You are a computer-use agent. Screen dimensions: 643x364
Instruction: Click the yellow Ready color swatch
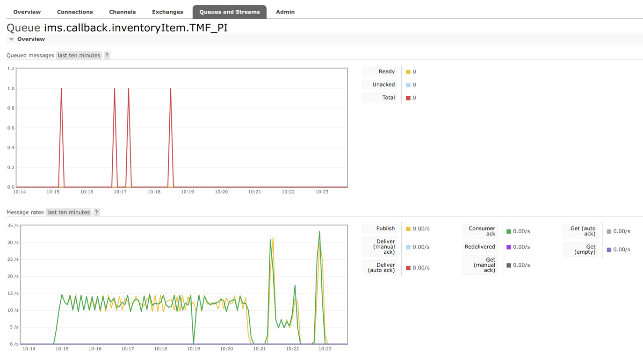tap(408, 72)
